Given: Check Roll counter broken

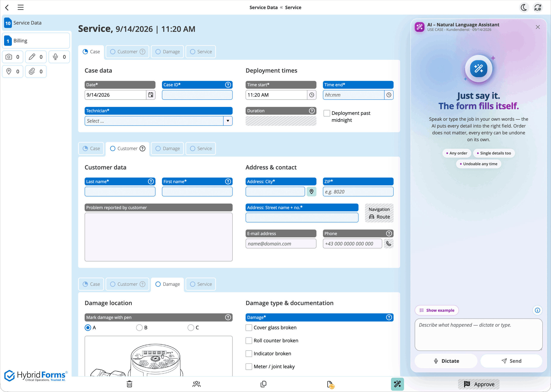Looking at the screenshot, I should click(x=249, y=341).
